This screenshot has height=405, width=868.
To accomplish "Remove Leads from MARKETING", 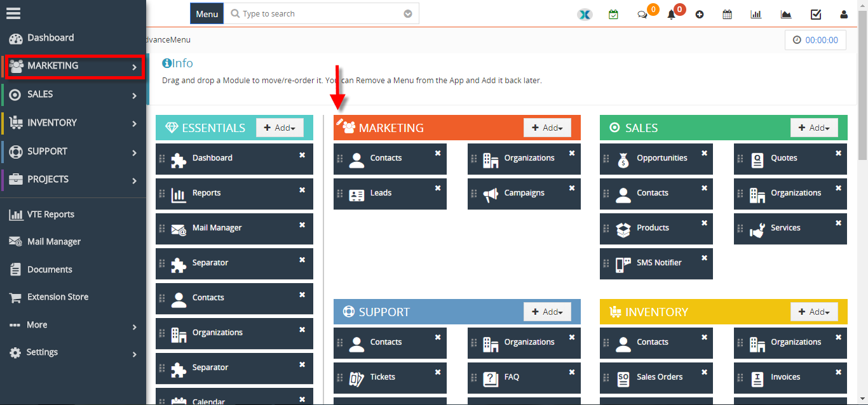I will pos(438,189).
